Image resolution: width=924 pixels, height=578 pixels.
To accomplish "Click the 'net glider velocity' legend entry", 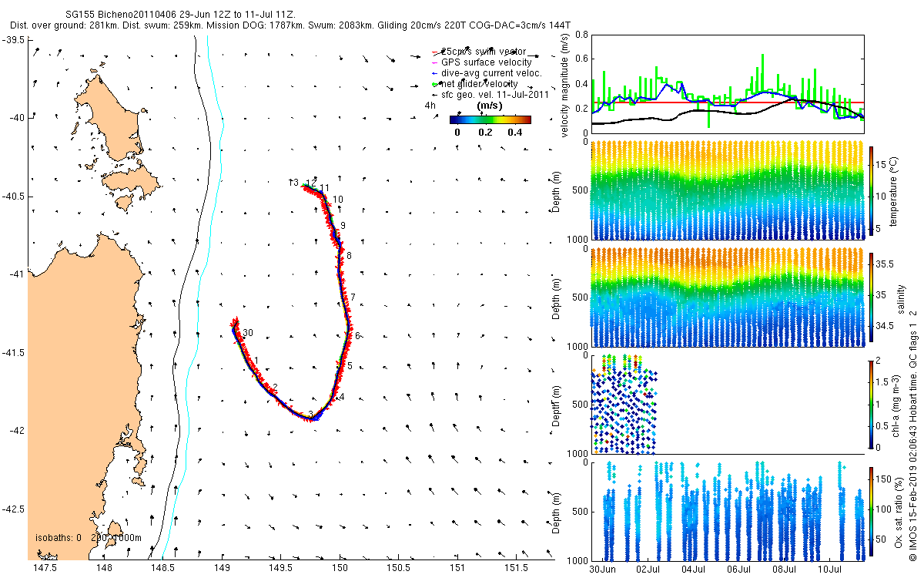I will tap(479, 83).
